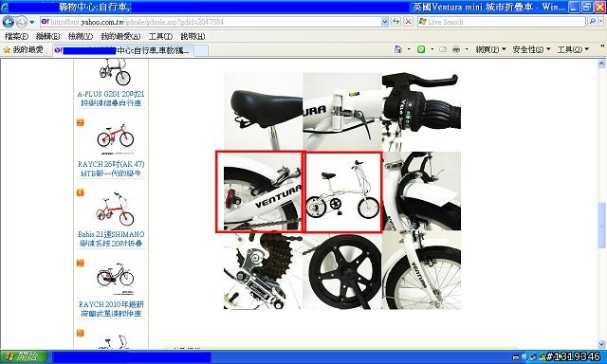The width and height of the screenshot is (607, 364).
Task: Open the 編輯(E) menu
Action: (47, 36)
